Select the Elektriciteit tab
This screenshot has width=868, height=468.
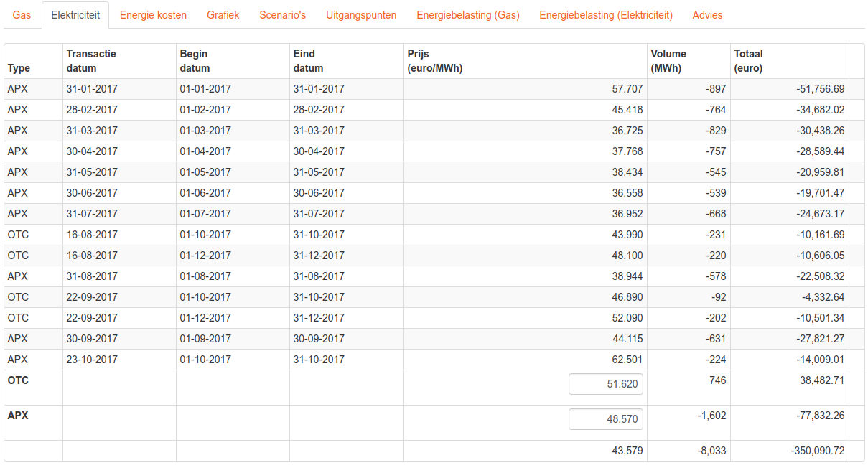tap(75, 15)
